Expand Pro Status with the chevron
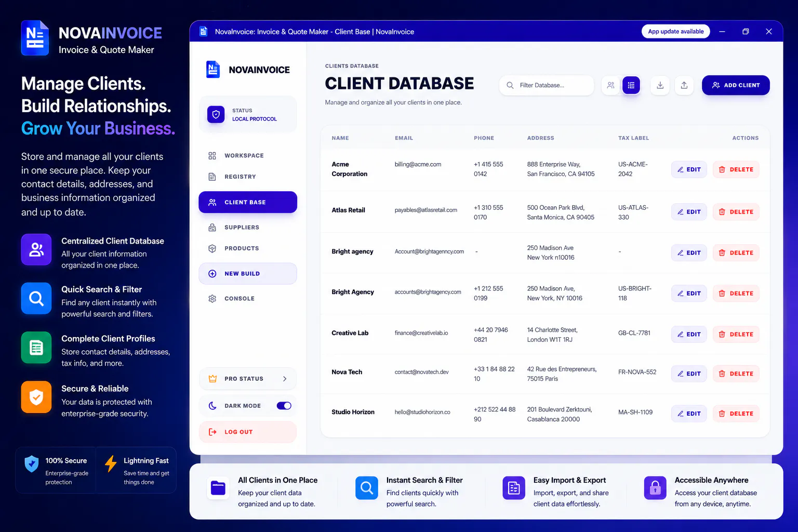 click(285, 379)
